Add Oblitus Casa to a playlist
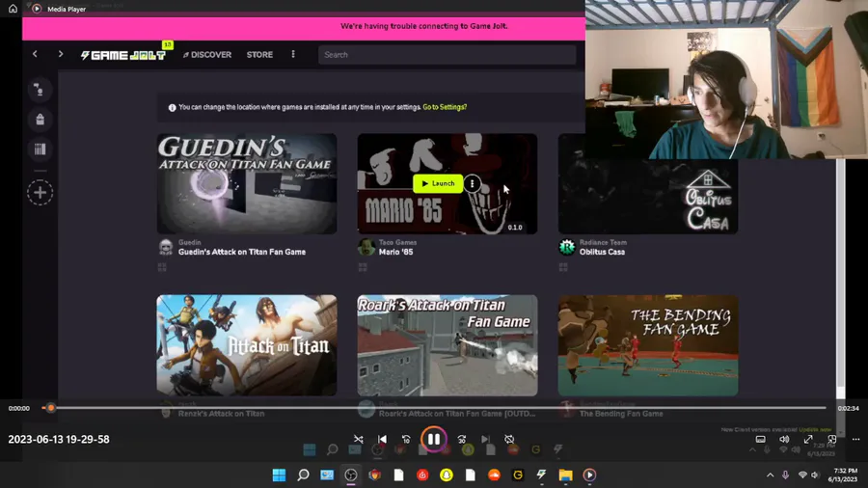Image resolution: width=868 pixels, height=488 pixels. pos(563,267)
